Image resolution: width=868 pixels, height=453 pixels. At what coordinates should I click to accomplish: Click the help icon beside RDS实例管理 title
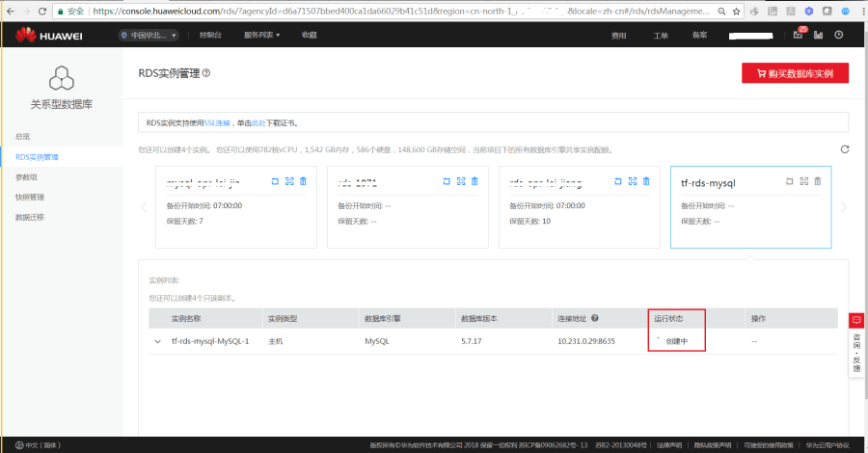click(x=206, y=73)
